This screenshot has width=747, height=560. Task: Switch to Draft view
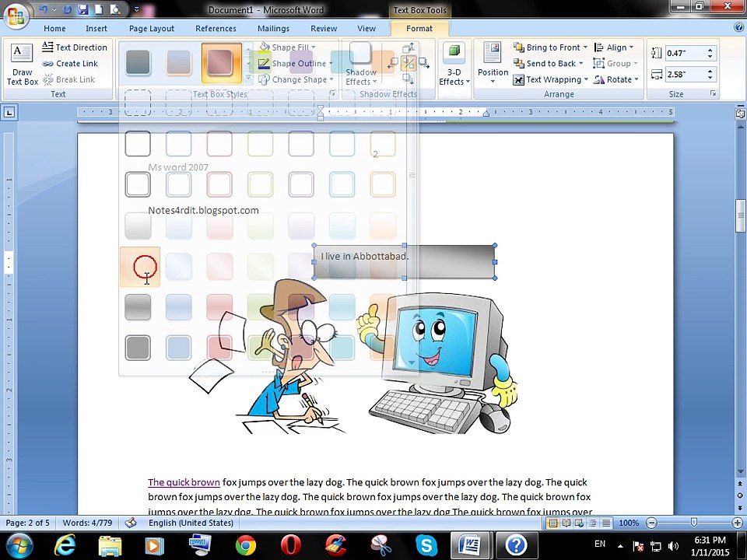coord(605,523)
